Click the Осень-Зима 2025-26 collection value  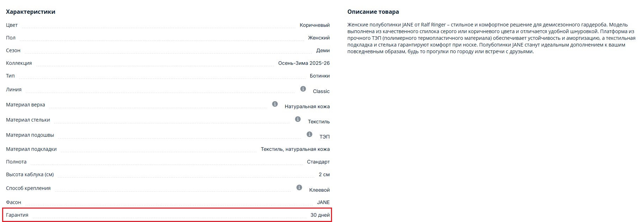pos(304,63)
